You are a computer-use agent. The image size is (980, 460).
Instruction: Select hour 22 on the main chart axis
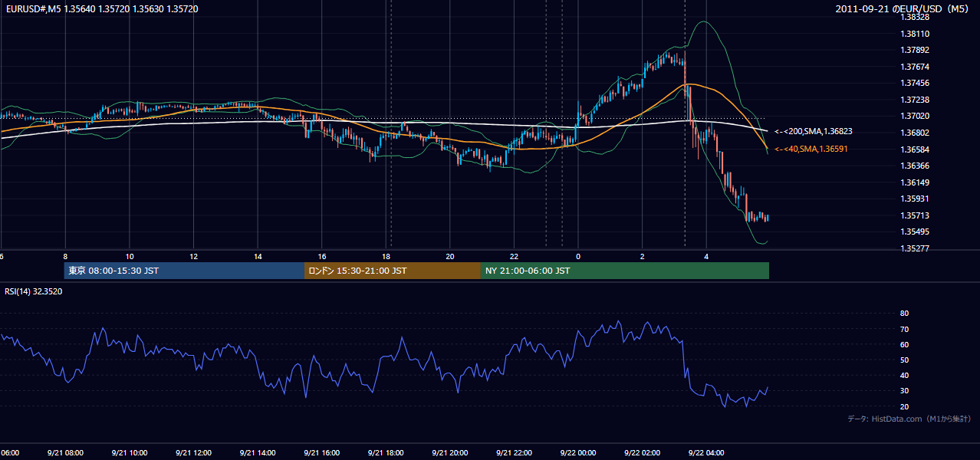pos(515,257)
